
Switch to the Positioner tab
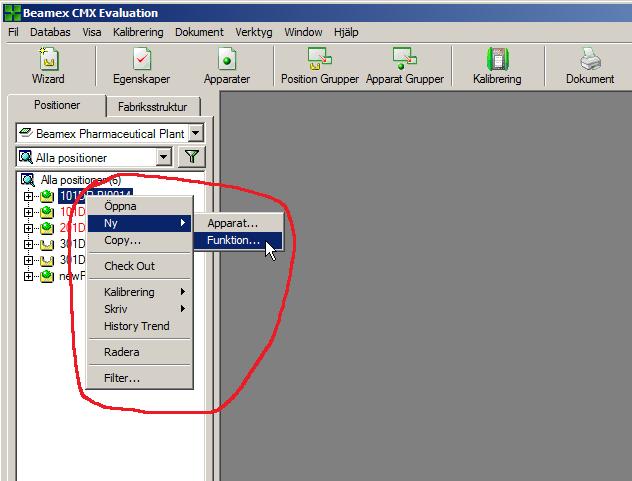[57, 105]
